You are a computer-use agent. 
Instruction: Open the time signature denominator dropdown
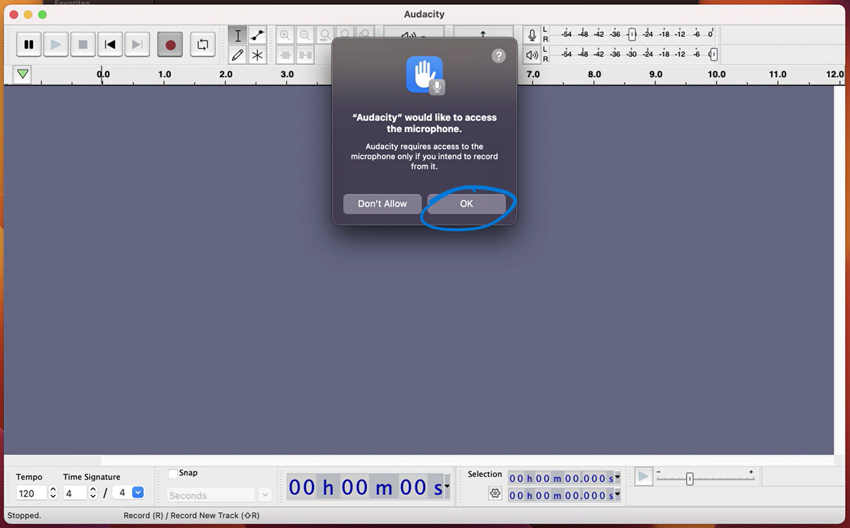point(138,492)
